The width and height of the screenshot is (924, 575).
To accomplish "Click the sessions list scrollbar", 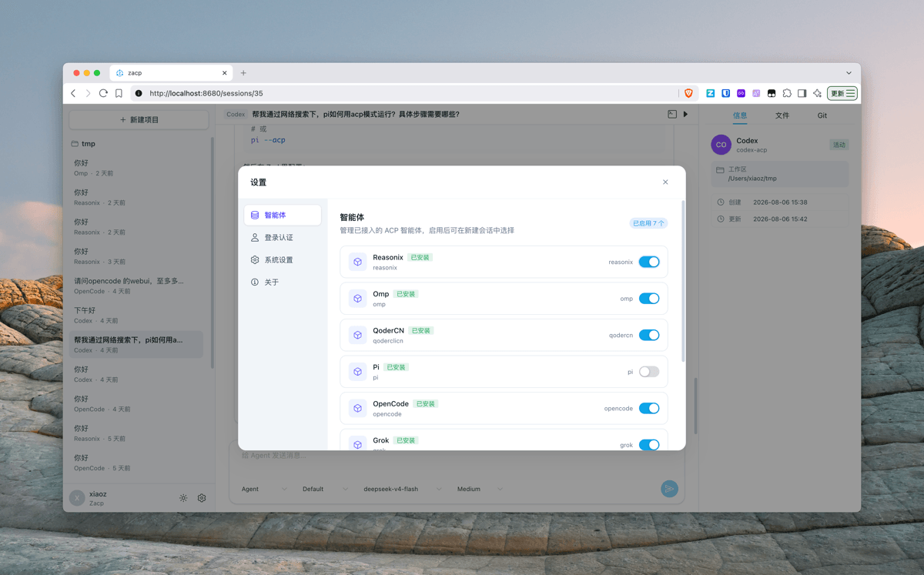I will pyautogui.click(x=213, y=254).
